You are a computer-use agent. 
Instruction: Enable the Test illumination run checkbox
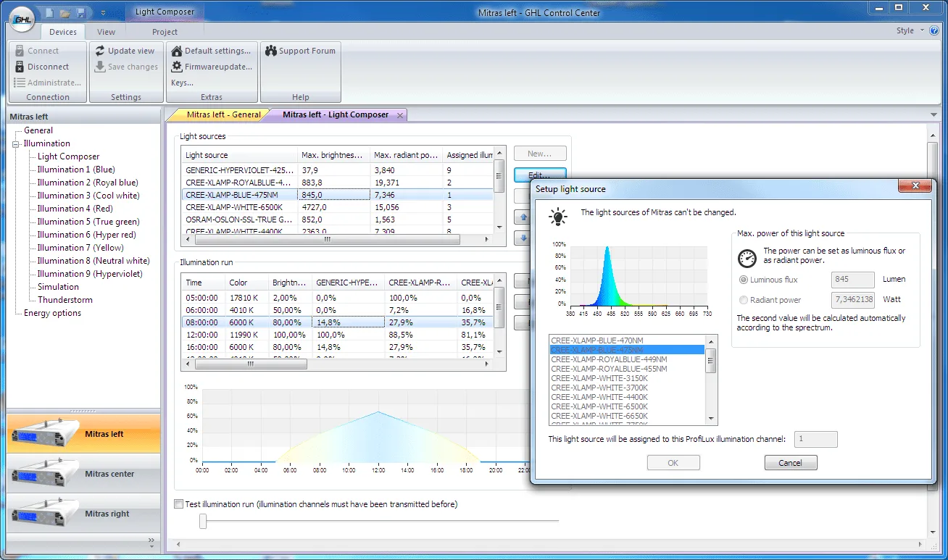pos(179,504)
